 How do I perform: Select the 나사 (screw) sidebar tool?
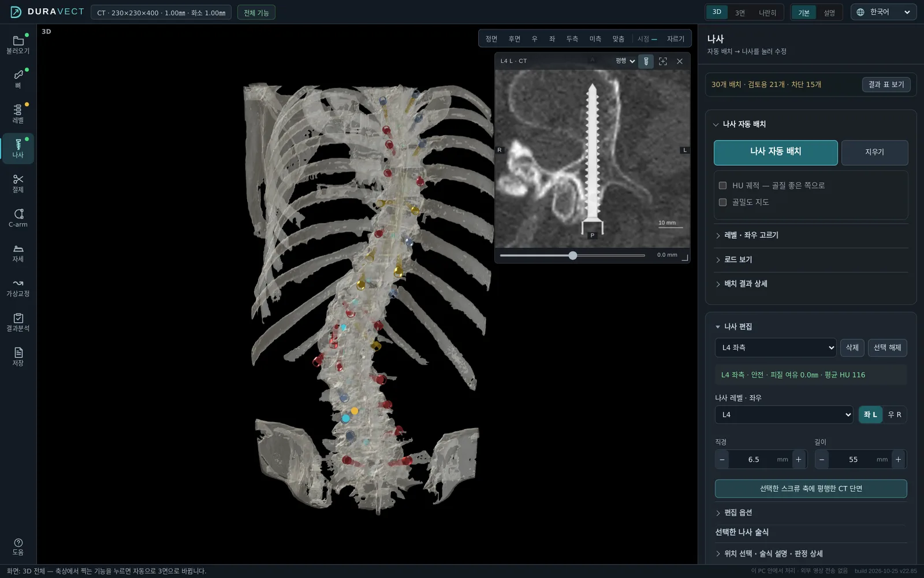[x=18, y=149]
